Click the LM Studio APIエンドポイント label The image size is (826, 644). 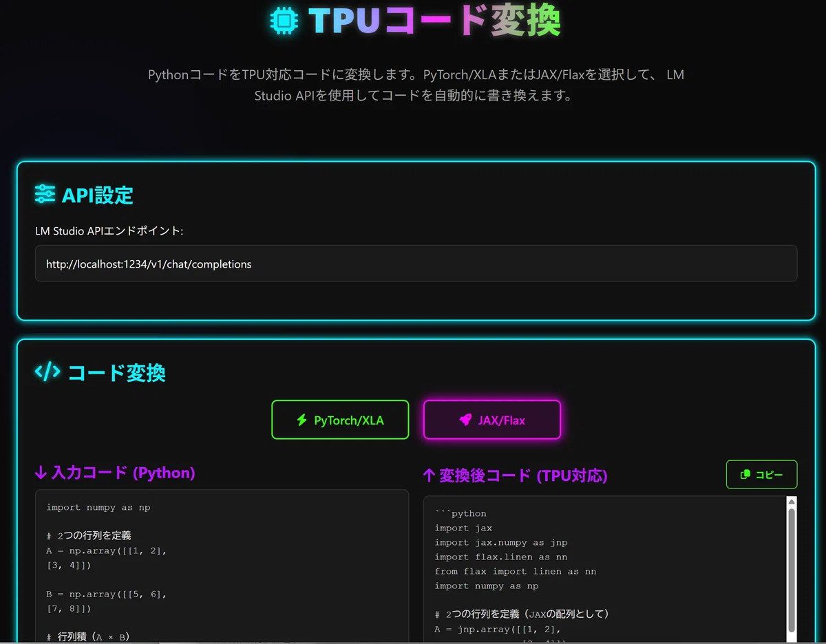109,230
